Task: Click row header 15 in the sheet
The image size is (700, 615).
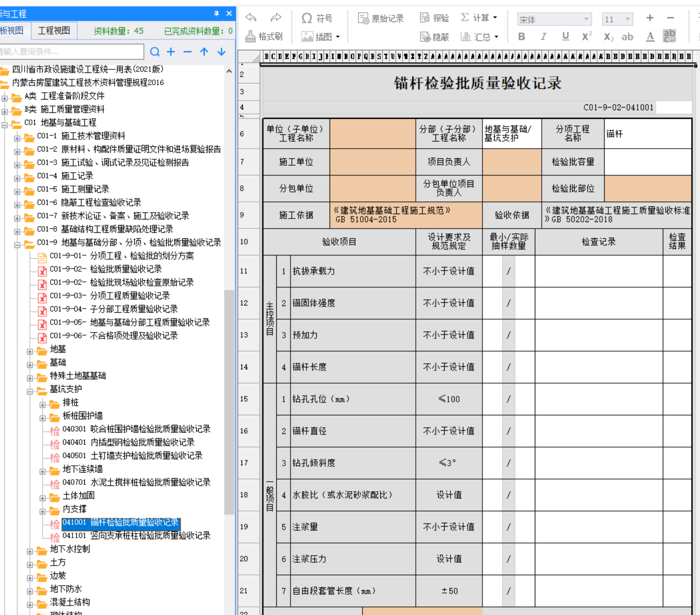Action: (x=249, y=399)
